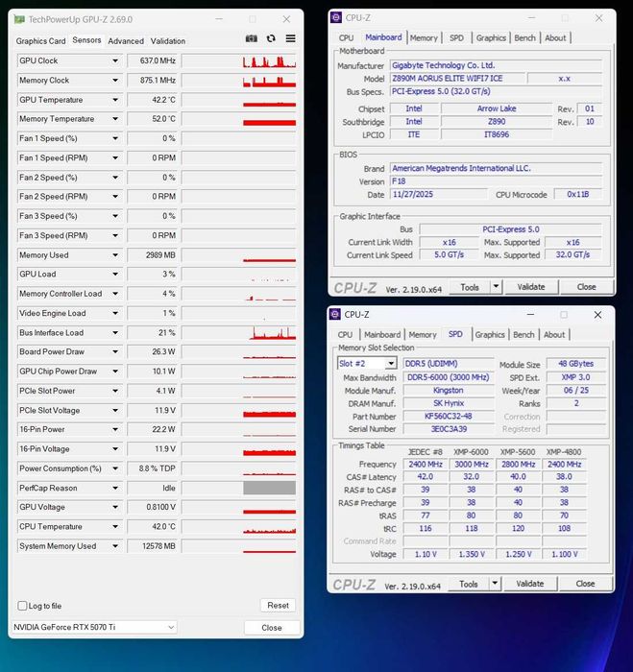Open the Memory Clock sensor dropdown

(x=115, y=80)
